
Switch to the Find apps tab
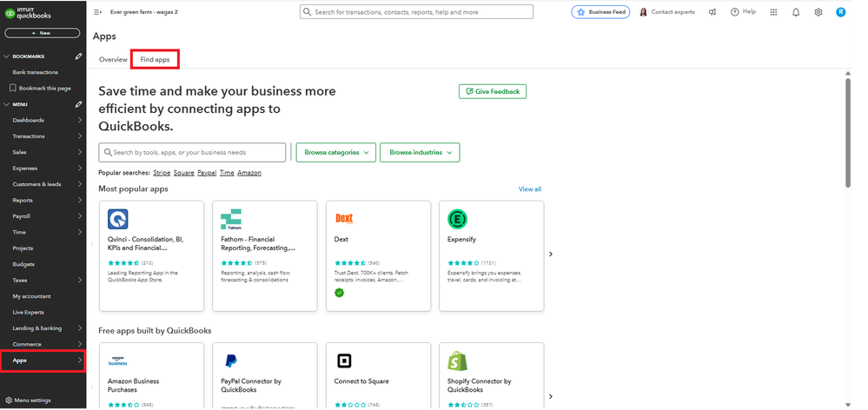pyautogui.click(x=155, y=59)
